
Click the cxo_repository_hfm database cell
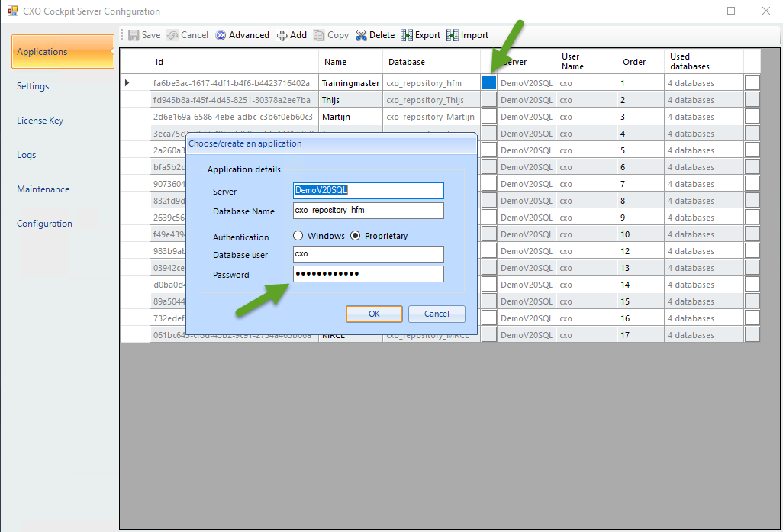[431, 83]
